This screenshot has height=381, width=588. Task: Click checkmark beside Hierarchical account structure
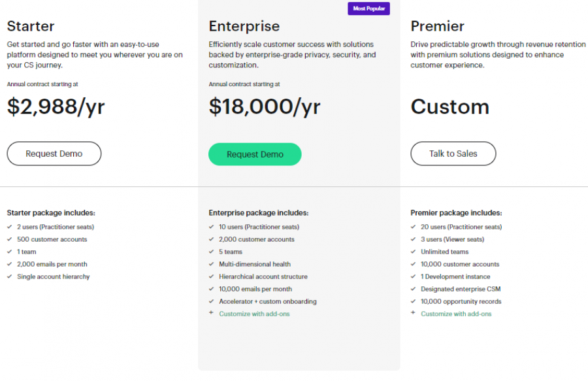coord(212,276)
